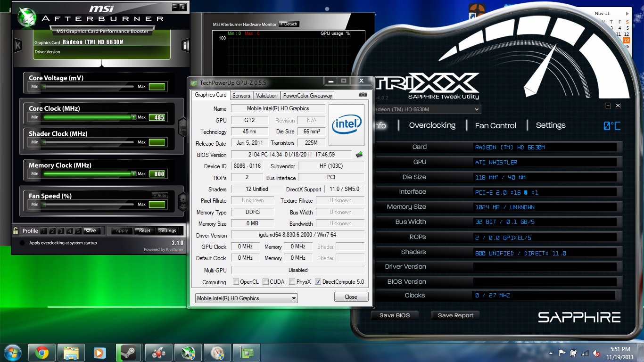The image size is (644, 362).
Task: Click Save Report in TRIXX
Action: click(455, 315)
